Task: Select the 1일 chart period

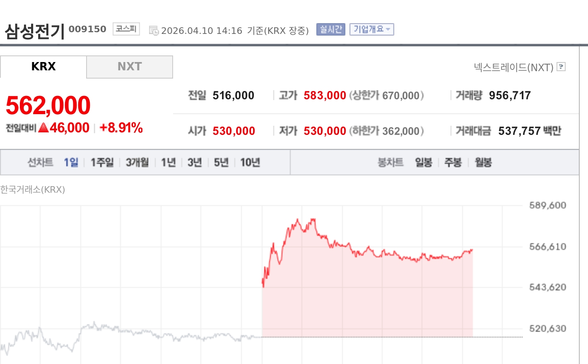Action: point(71,162)
